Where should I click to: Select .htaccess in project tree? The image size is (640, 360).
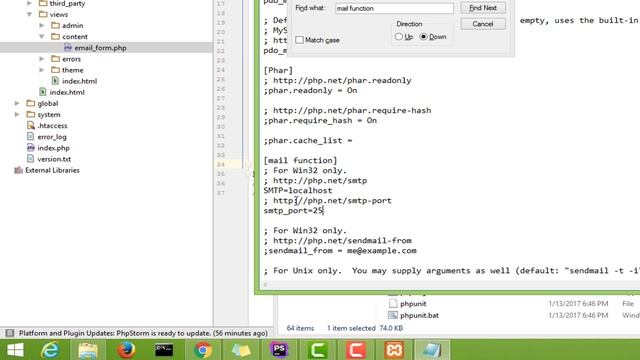[52, 126]
